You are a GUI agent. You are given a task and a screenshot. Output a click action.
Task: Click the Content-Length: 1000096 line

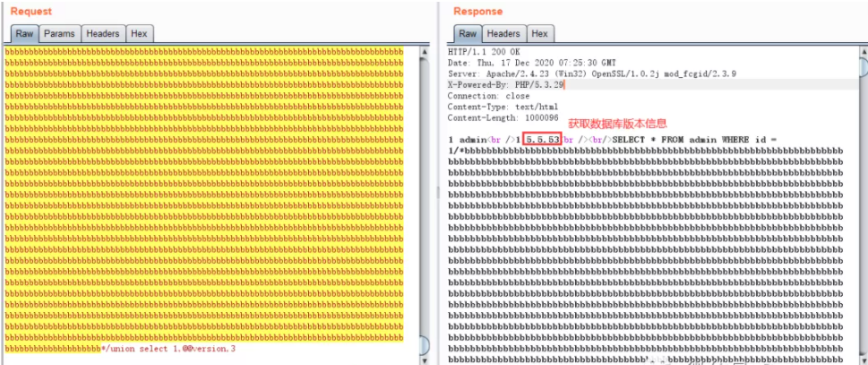tap(502, 118)
